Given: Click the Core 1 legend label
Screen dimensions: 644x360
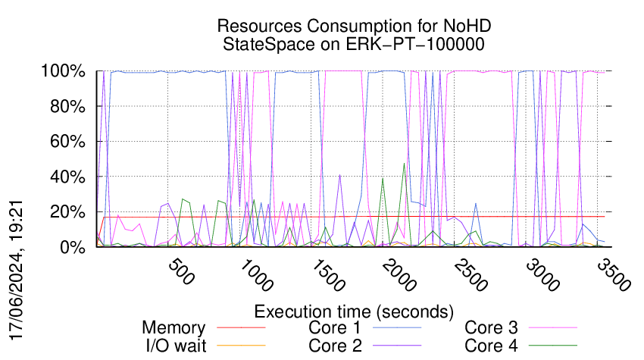Looking at the screenshot, I should [x=335, y=328].
